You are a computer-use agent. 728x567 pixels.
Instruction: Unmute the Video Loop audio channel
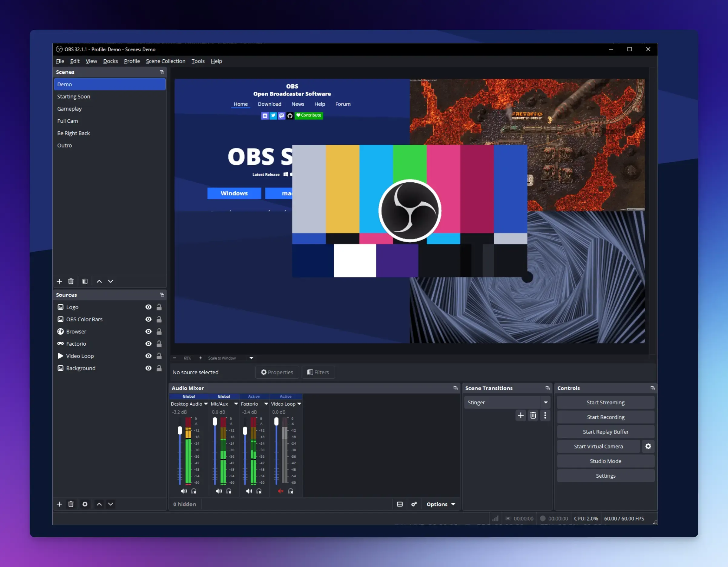point(281,491)
